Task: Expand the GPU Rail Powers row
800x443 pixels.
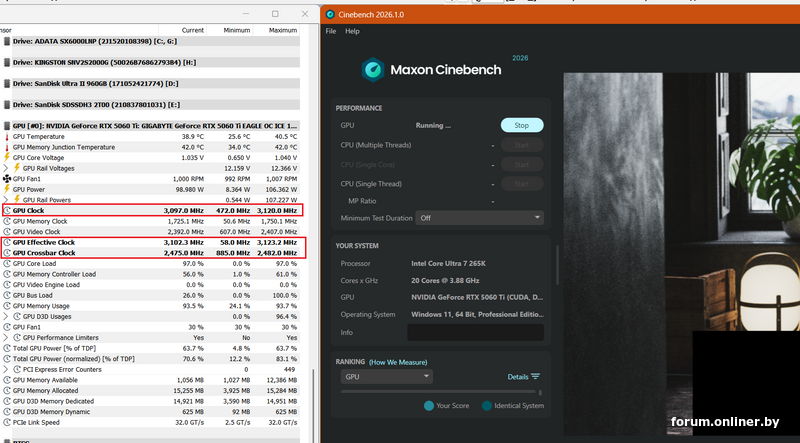Action: [6, 200]
